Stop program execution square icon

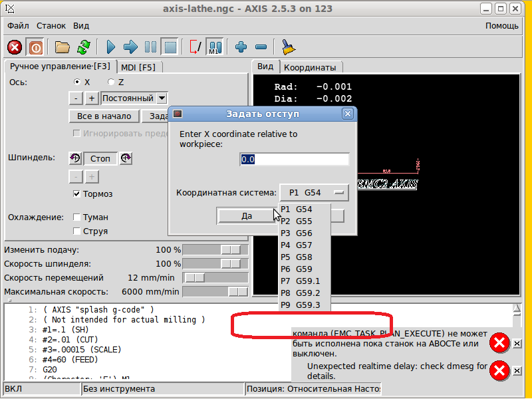tap(170, 47)
